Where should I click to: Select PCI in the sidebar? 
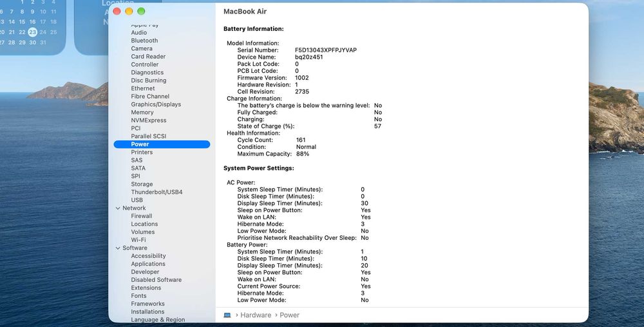pyautogui.click(x=135, y=128)
